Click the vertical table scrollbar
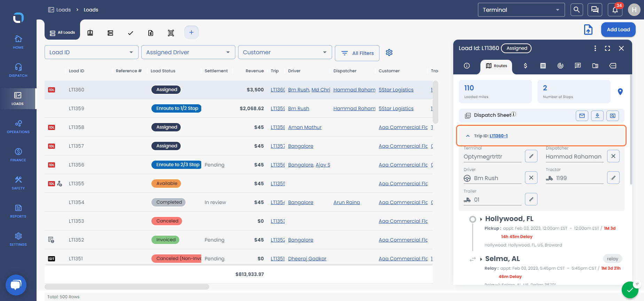 pyautogui.click(x=435, y=102)
